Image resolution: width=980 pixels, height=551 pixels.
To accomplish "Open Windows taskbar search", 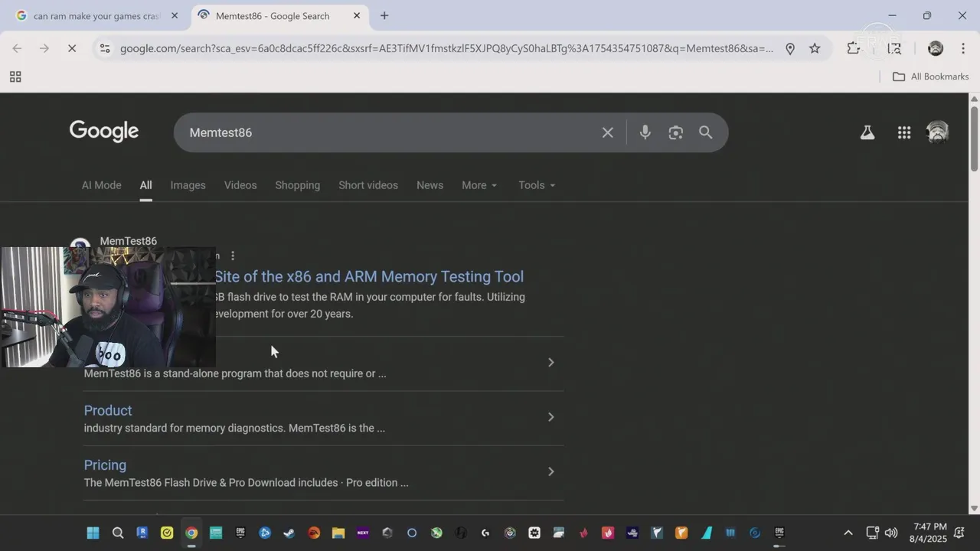I will click(x=118, y=533).
